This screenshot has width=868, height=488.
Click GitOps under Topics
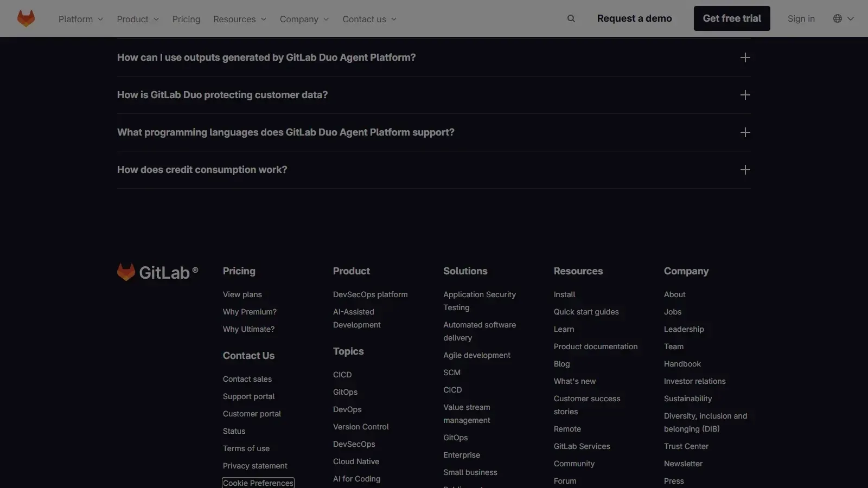pos(345,392)
